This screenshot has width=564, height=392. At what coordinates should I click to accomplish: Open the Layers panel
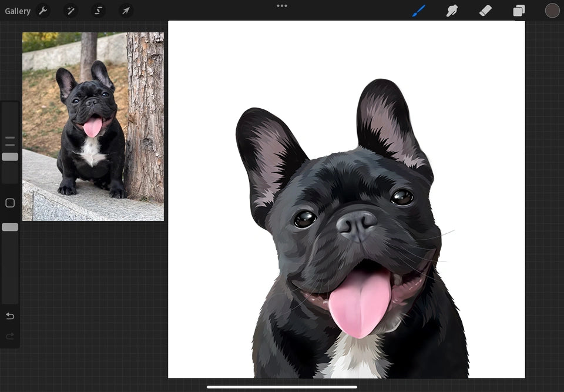click(x=519, y=11)
